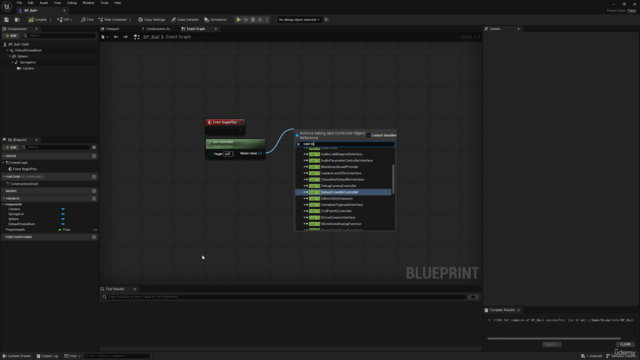Click the frame-skip button beside Play

tap(246, 20)
